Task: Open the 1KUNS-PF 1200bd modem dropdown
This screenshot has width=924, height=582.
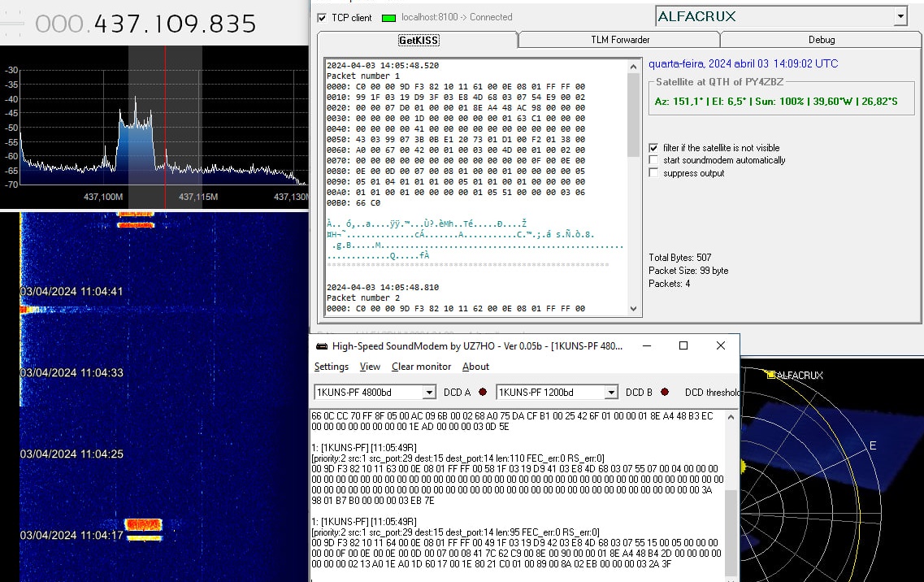Action: point(611,392)
